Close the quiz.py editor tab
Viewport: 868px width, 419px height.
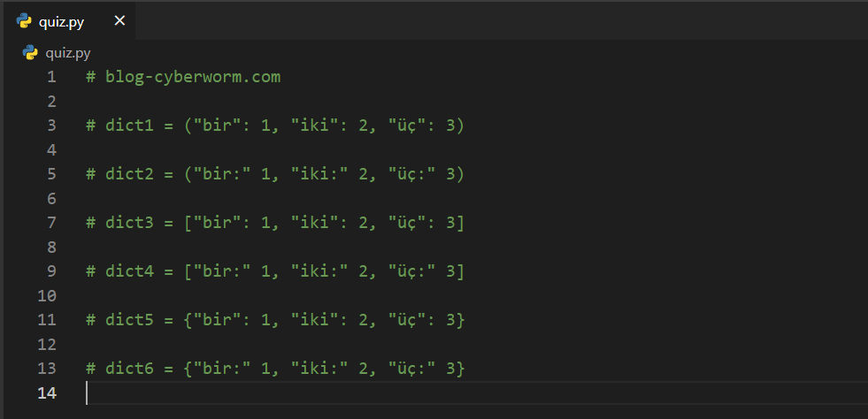[x=119, y=20]
